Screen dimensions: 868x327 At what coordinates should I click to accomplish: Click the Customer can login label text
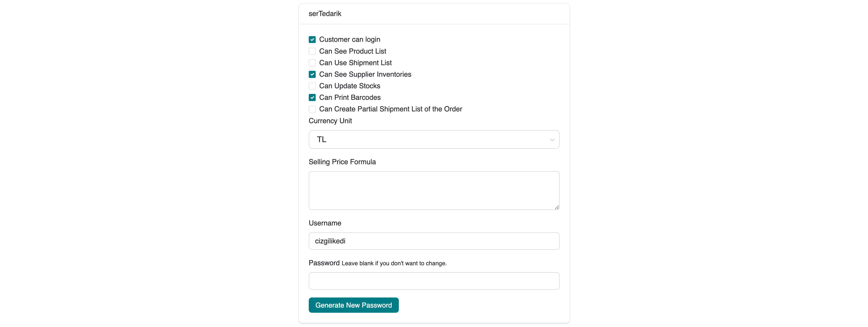(x=349, y=40)
